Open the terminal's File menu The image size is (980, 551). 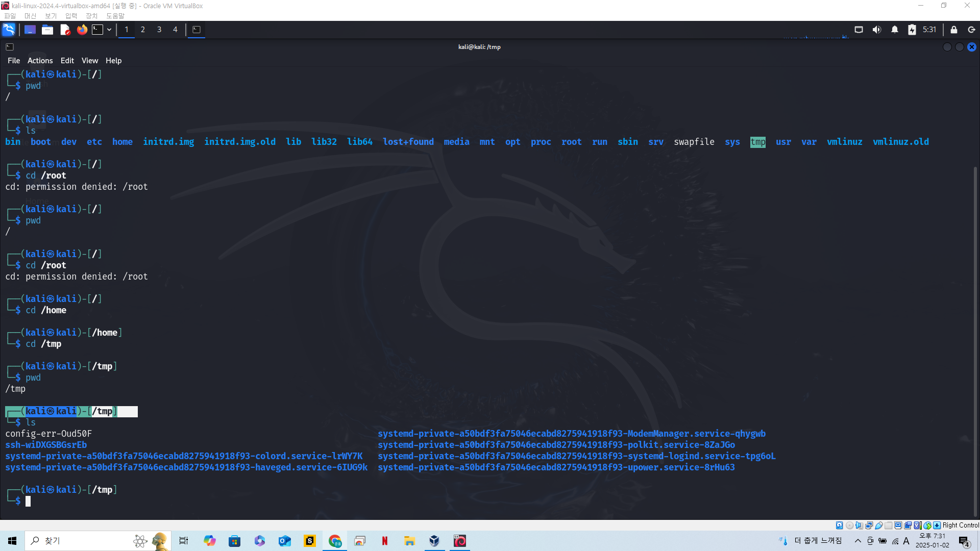14,60
